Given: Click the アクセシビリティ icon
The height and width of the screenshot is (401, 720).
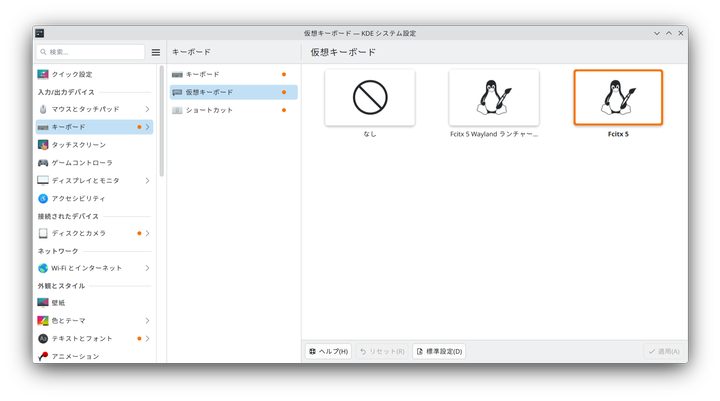Looking at the screenshot, I should [43, 198].
